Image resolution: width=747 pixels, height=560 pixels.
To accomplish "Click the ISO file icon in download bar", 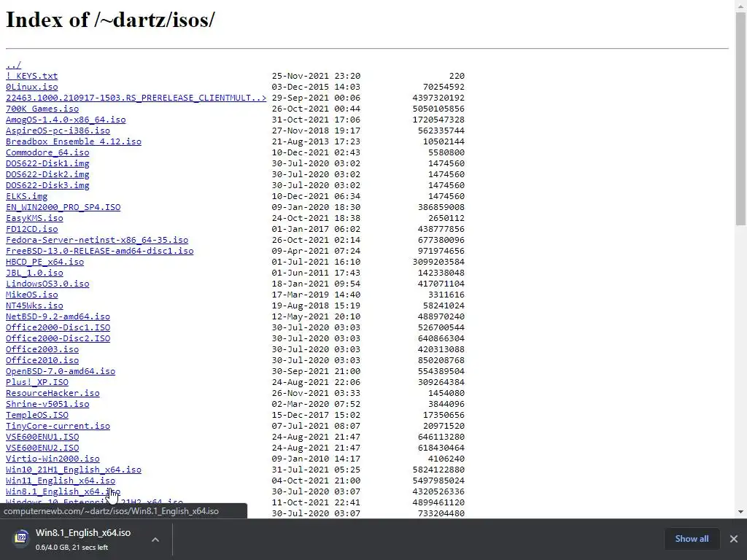I will pyautogui.click(x=21, y=538).
